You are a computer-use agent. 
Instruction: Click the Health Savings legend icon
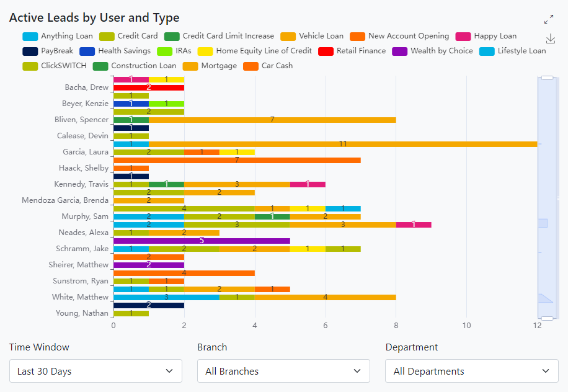[x=87, y=51]
